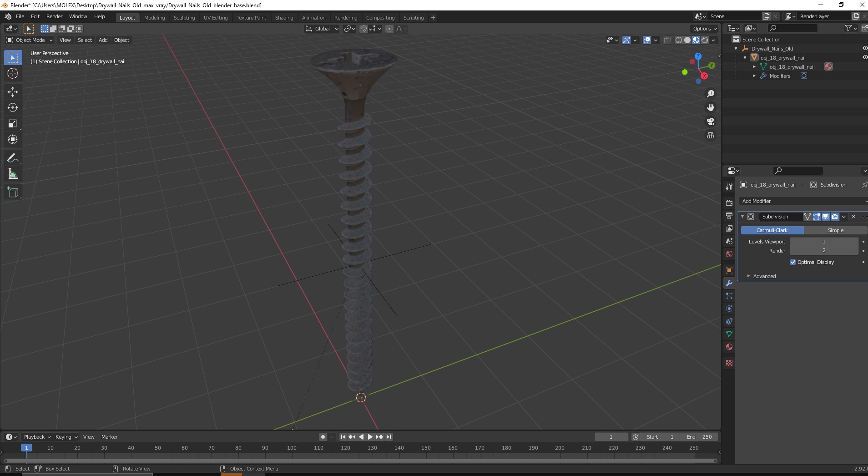This screenshot has height=476, width=868.
Task: Select the Add Cube tool
Action: click(13, 192)
